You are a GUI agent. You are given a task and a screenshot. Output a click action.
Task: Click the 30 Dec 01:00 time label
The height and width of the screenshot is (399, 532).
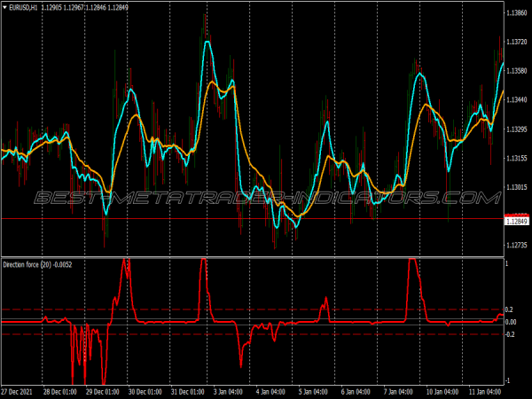(145, 392)
